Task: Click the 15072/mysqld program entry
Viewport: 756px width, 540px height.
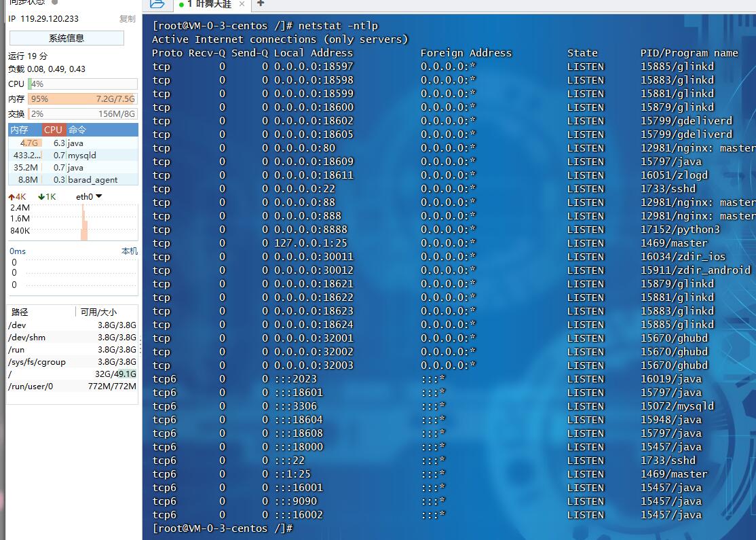Action: pos(677,406)
